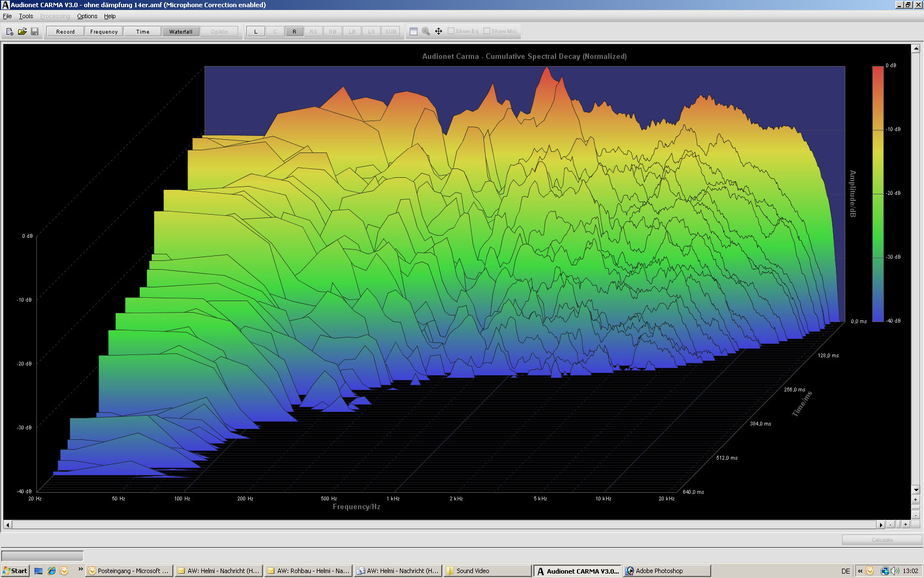The width and height of the screenshot is (924, 578).
Task: Open the Options menu
Action: click(87, 16)
